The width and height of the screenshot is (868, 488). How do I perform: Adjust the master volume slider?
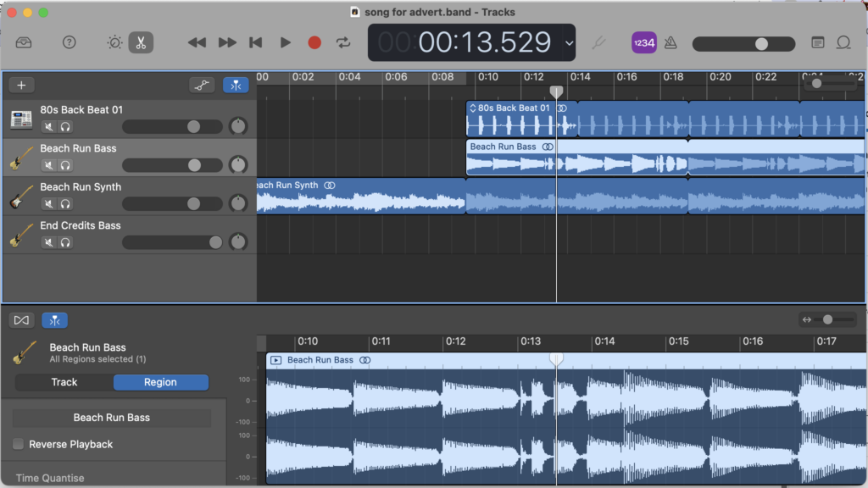click(x=743, y=44)
